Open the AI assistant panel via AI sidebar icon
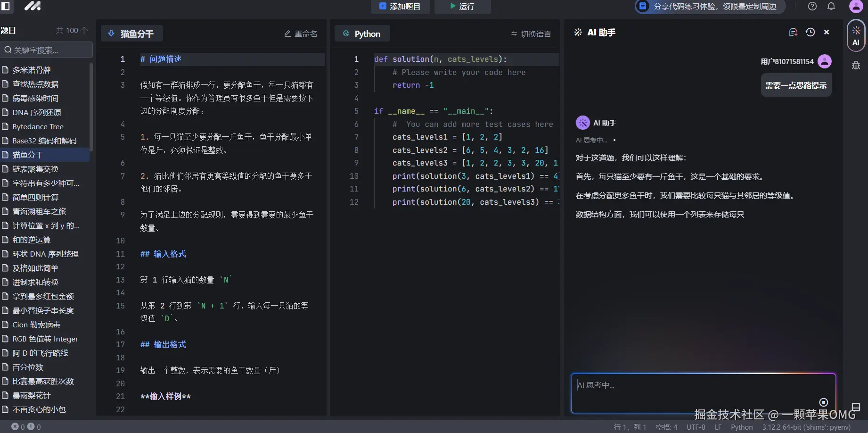 tap(856, 35)
